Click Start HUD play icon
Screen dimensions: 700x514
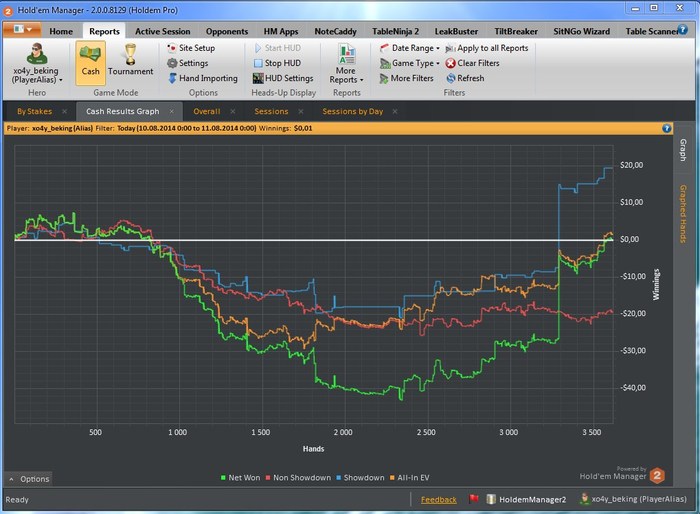pyautogui.click(x=258, y=48)
